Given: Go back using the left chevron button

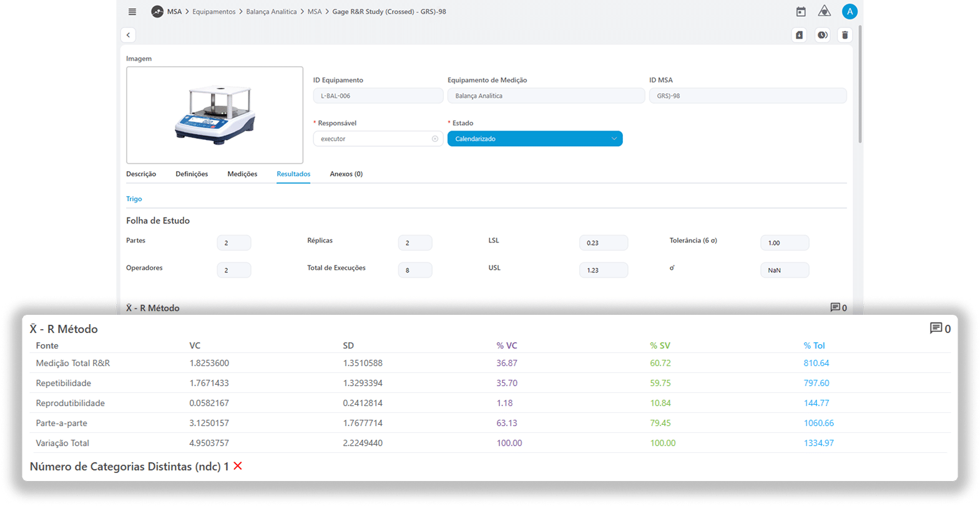Looking at the screenshot, I should (x=128, y=35).
